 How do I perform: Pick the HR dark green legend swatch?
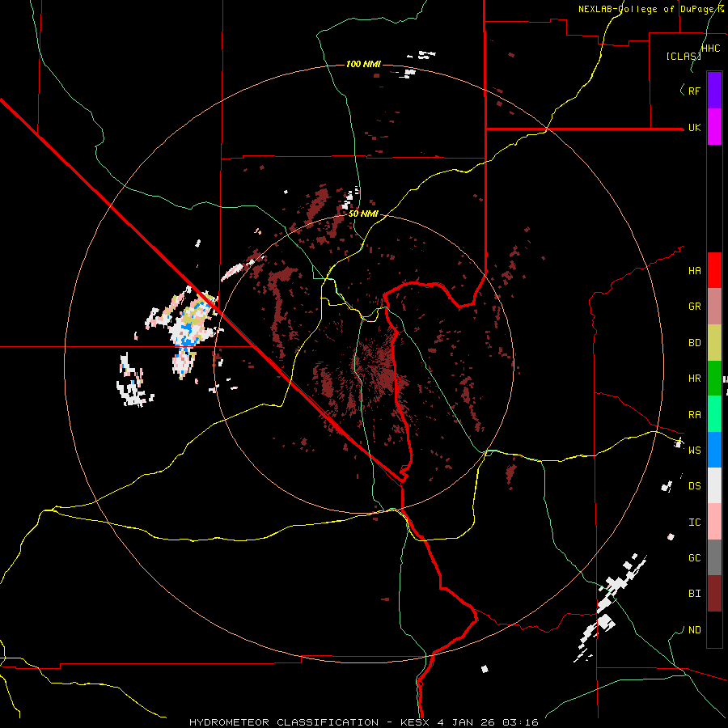(714, 378)
